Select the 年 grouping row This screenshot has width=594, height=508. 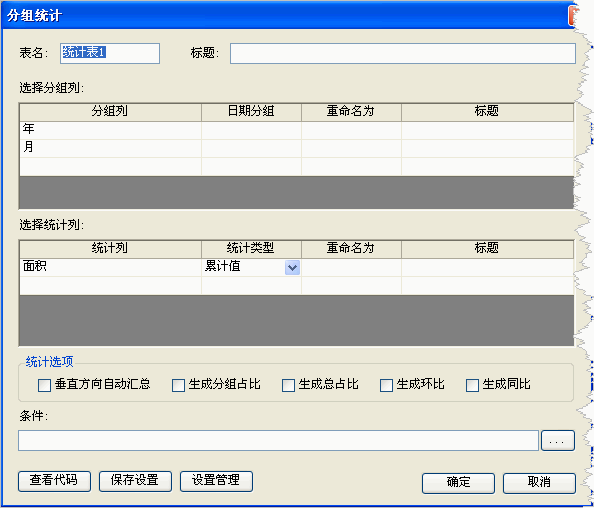(296, 130)
